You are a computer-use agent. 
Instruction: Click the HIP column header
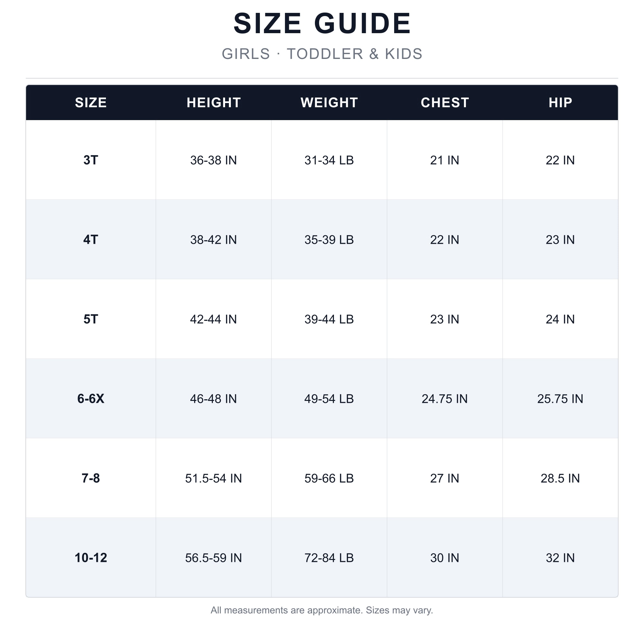click(560, 103)
